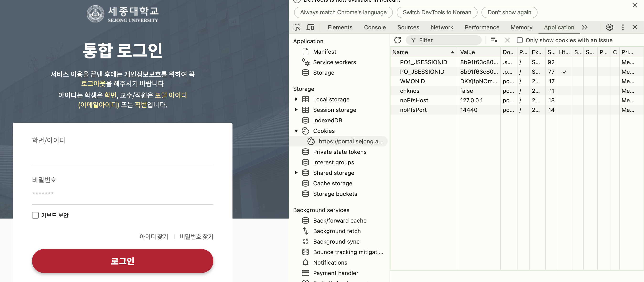Click the refresh cookies icon

[397, 40]
